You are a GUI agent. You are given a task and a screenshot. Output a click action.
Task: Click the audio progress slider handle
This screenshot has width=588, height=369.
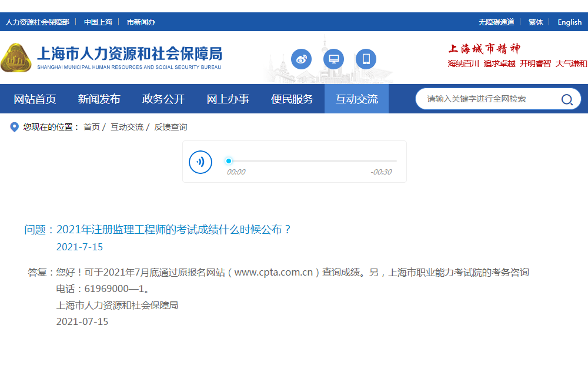(229, 161)
